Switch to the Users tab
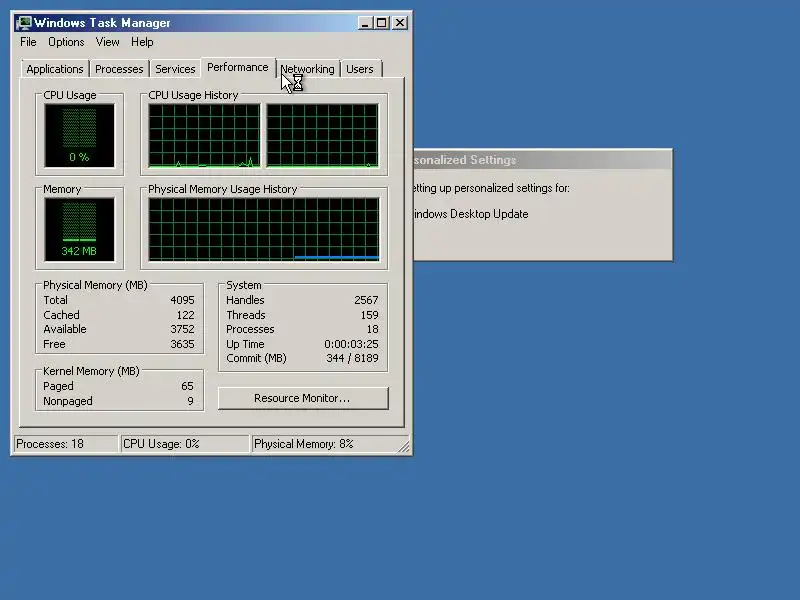 (360, 69)
